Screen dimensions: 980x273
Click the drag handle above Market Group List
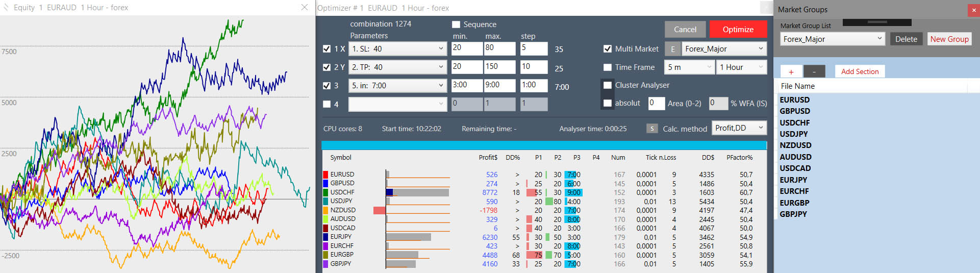[877, 22]
